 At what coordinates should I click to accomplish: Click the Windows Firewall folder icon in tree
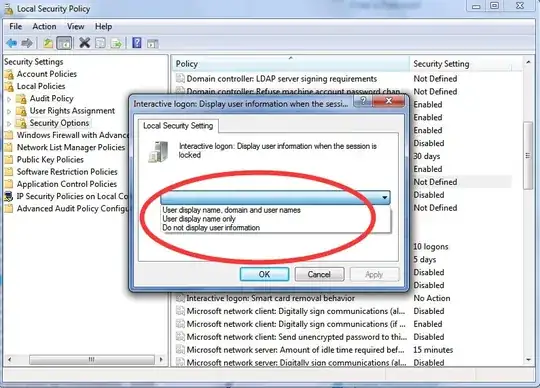(9, 135)
